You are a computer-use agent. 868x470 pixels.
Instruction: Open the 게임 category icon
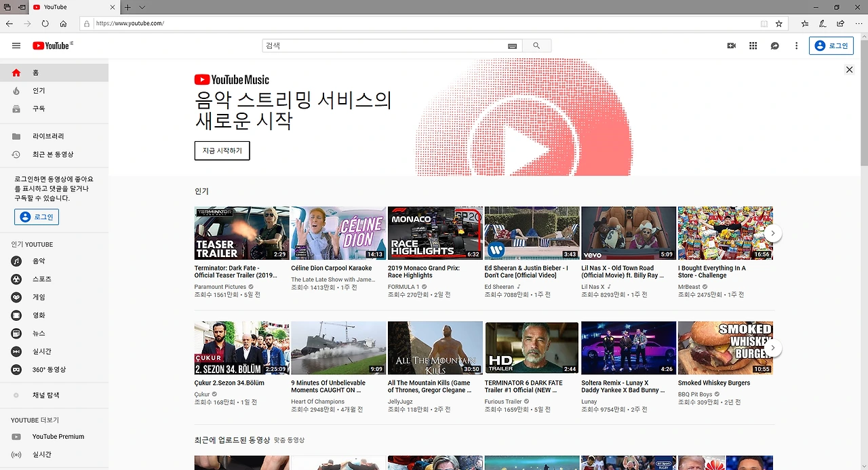coord(16,297)
